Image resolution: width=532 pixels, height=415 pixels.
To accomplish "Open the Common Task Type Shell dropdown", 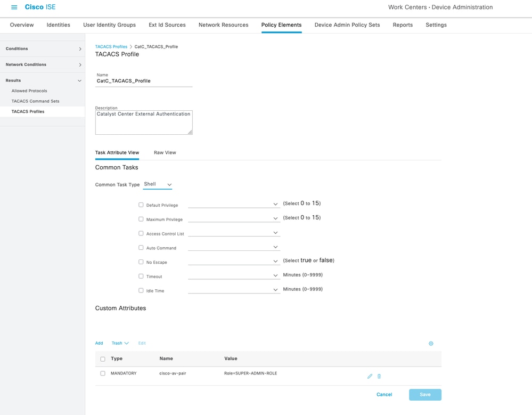I will (x=158, y=184).
